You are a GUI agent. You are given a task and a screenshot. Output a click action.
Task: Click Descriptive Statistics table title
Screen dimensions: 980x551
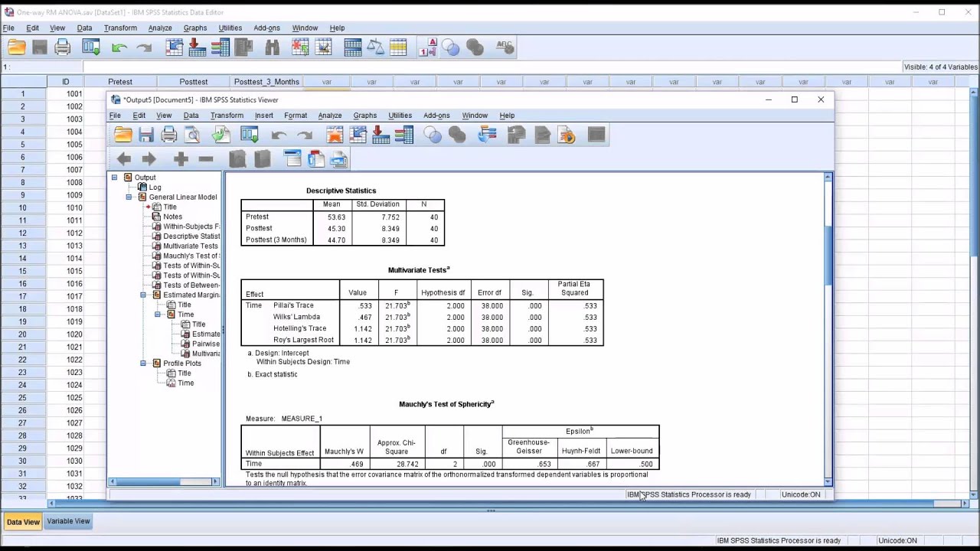[x=341, y=191]
